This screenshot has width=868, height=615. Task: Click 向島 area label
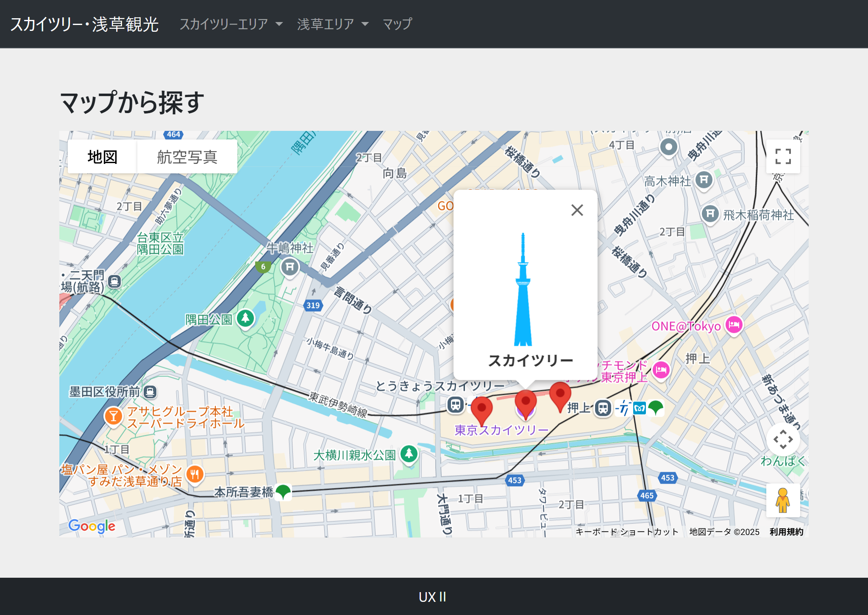(x=395, y=173)
